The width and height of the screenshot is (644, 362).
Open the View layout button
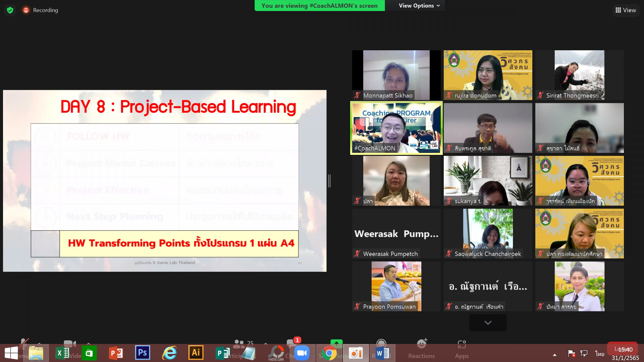click(626, 10)
